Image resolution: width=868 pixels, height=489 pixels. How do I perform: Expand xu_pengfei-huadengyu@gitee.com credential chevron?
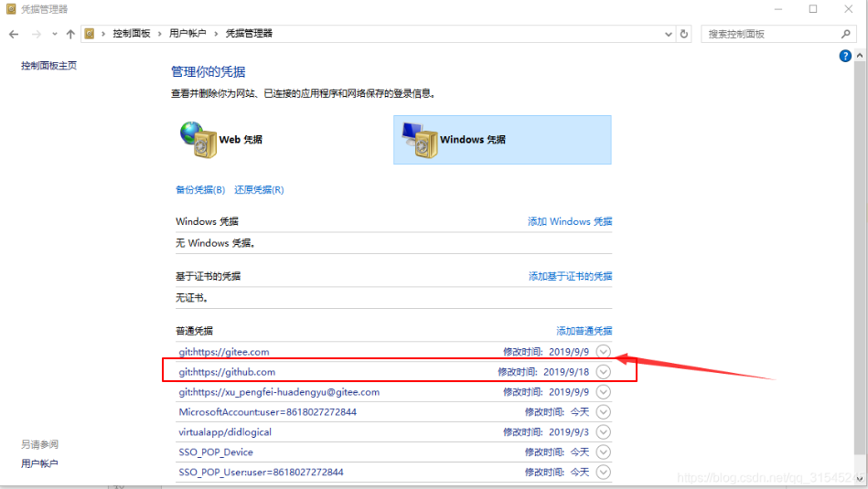click(x=604, y=392)
